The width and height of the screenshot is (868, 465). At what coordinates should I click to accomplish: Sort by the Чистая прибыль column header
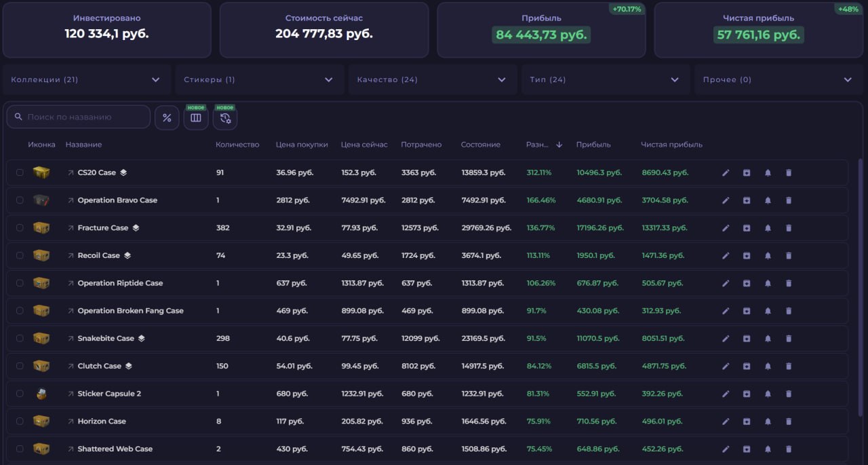coord(671,145)
